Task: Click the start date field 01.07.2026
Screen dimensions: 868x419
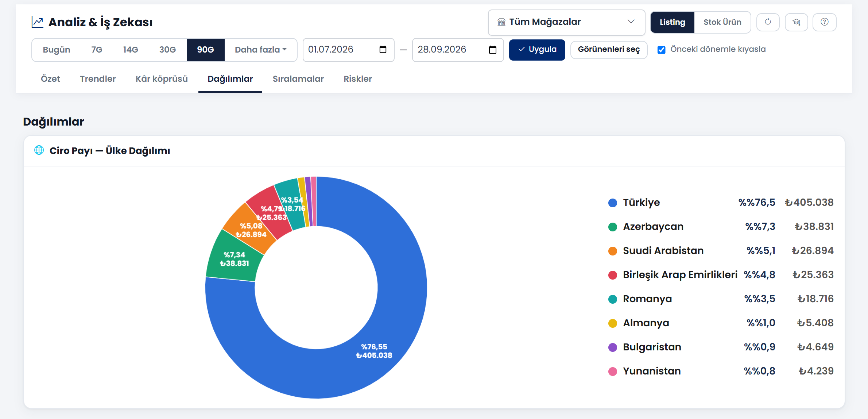Action: [348, 50]
